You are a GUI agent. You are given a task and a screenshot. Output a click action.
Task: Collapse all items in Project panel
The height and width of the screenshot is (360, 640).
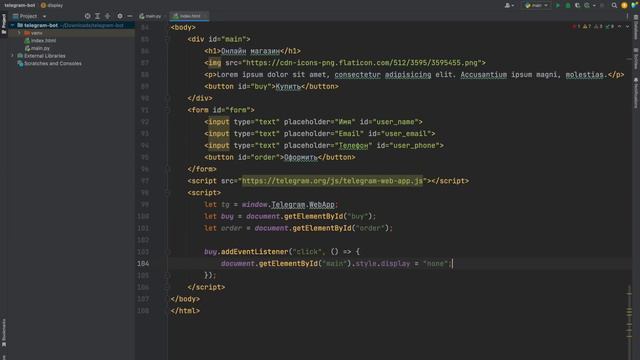(x=108, y=16)
